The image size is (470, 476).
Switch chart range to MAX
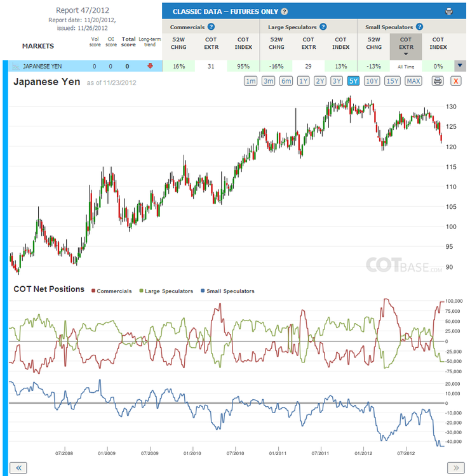point(413,81)
